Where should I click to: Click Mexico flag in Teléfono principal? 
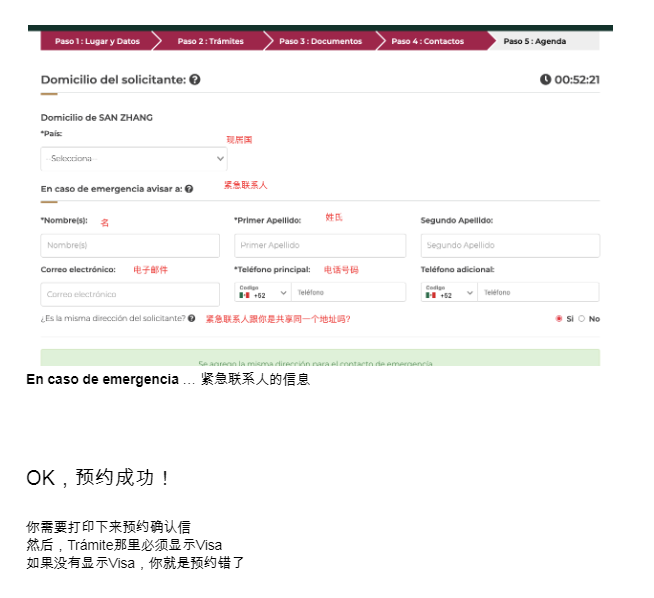coord(245,295)
